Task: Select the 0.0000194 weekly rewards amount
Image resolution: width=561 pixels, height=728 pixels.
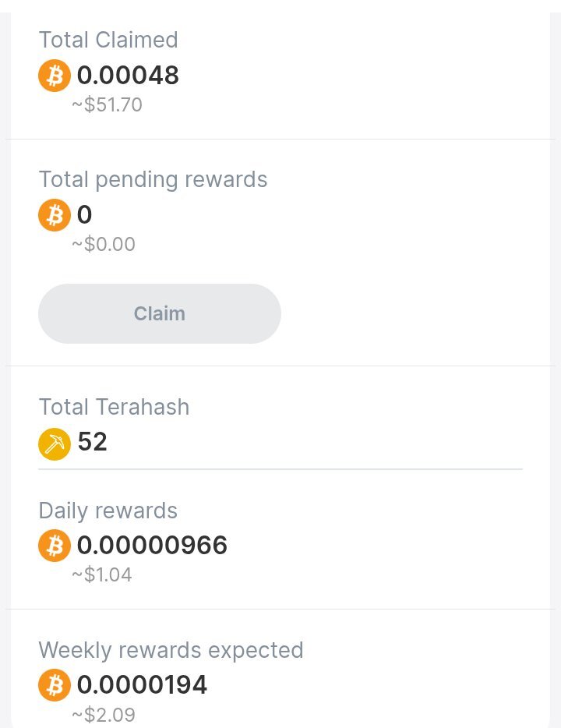Action: (142, 685)
